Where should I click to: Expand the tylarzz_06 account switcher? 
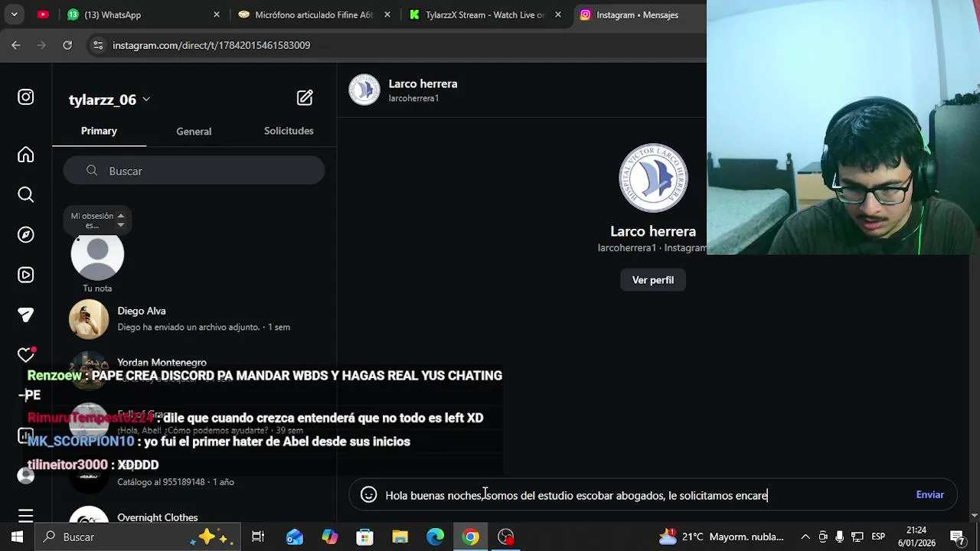click(x=109, y=99)
